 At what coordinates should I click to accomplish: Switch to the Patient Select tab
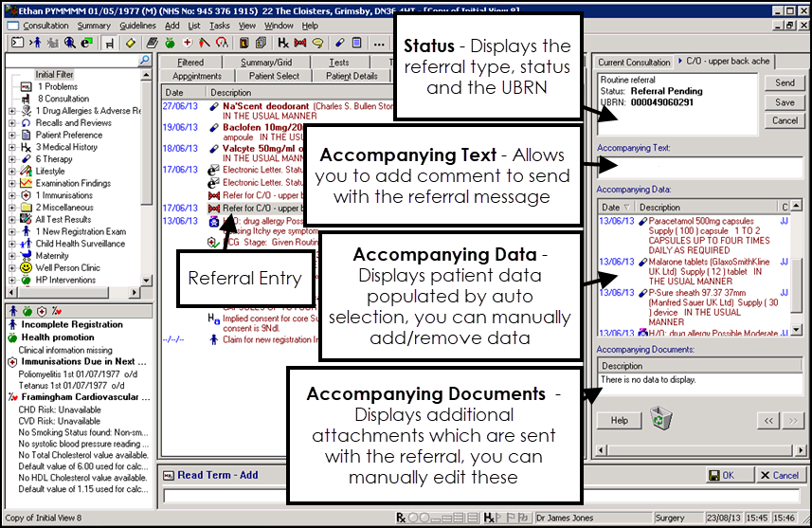(275, 76)
